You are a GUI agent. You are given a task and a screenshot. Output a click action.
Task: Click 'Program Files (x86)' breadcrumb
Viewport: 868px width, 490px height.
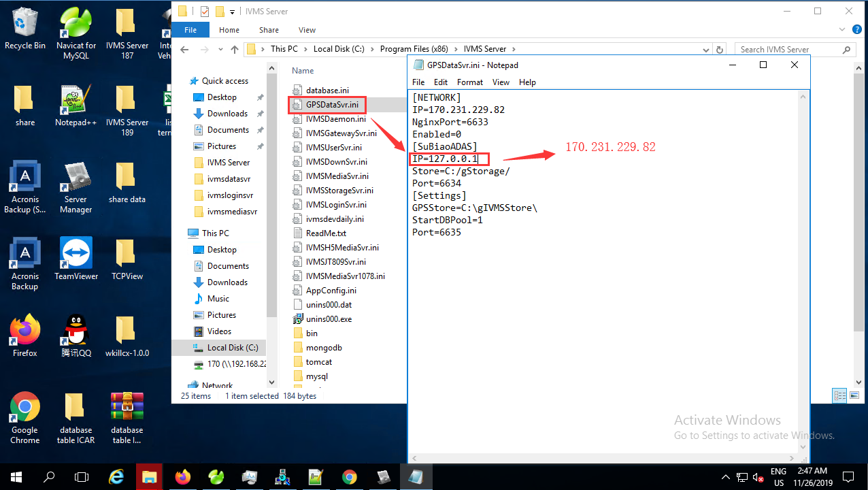click(414, 49)
